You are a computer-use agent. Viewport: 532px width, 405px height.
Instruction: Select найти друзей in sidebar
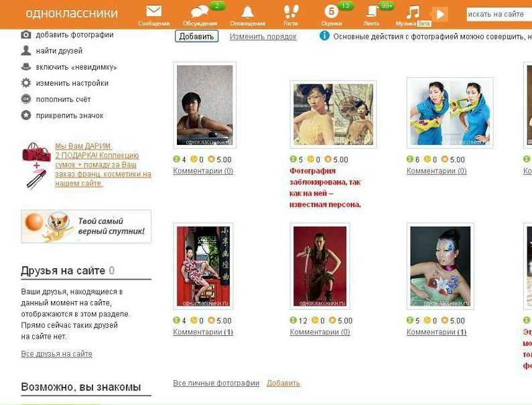[x=59, y=51]
